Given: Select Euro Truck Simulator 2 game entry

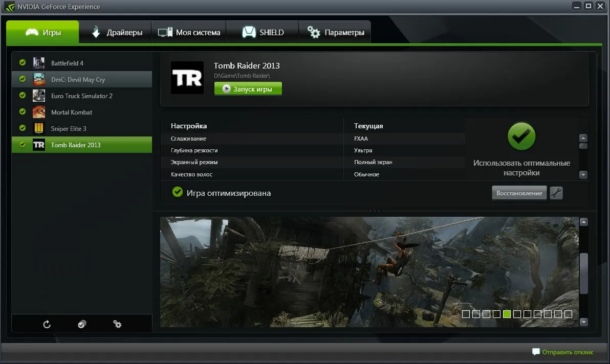Looking at the screenshot, I should (x=81, y=96).
